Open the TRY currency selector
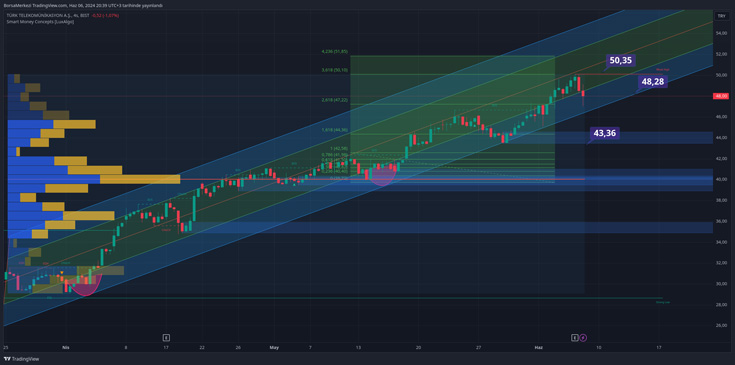 click(720, 16)
